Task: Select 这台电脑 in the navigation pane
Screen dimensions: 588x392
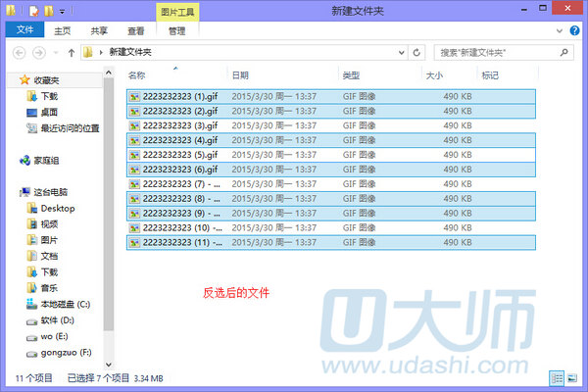Action: click(50, 192)
